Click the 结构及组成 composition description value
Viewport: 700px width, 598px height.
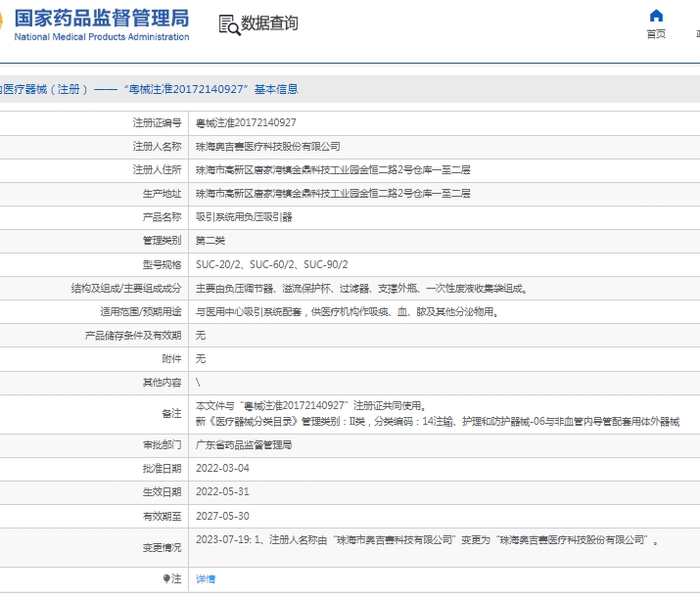(362, 289)
